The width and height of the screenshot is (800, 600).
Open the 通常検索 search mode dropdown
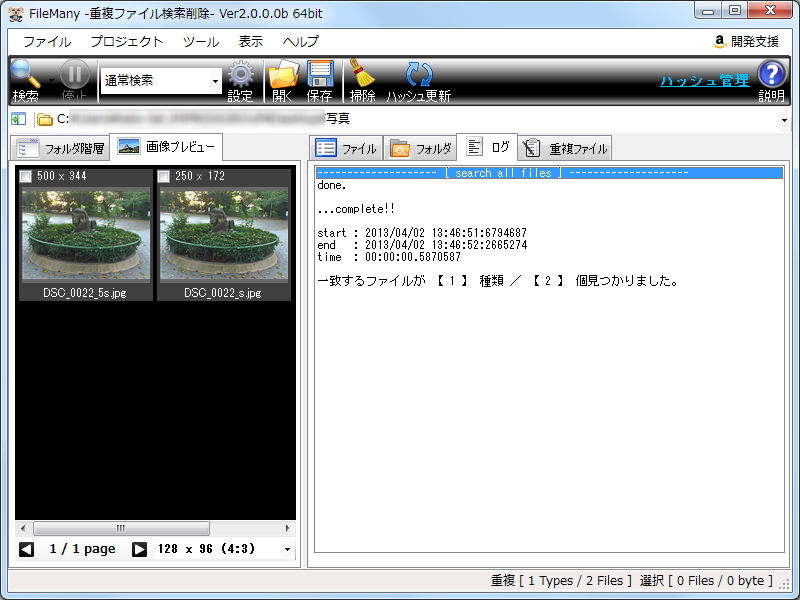pyautogui.click(x=216, y=80)
